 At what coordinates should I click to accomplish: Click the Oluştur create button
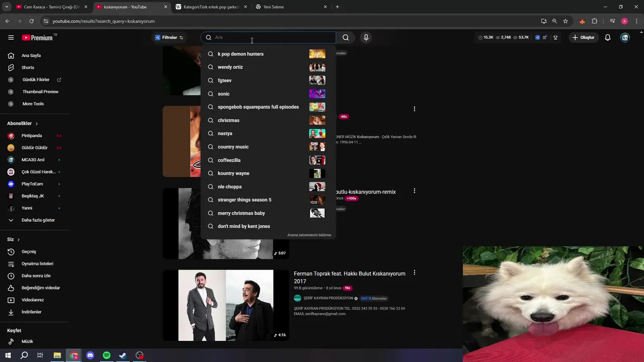coord(584,37)
